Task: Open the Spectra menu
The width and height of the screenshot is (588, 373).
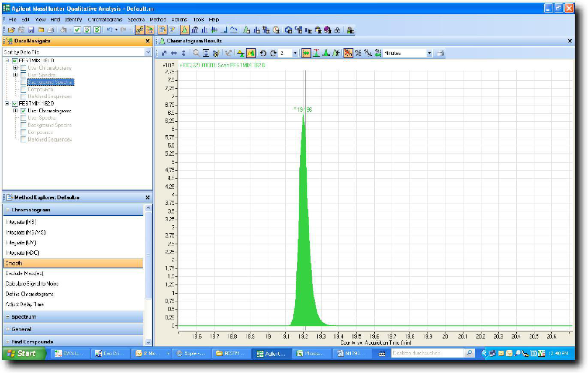Action: pos(137,20)
